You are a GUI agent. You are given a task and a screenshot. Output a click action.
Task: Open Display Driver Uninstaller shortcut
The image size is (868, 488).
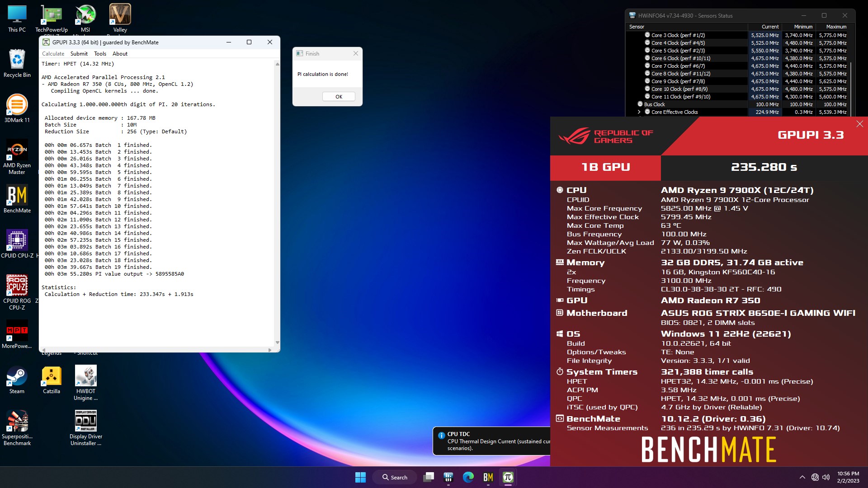tap(85, 428)
